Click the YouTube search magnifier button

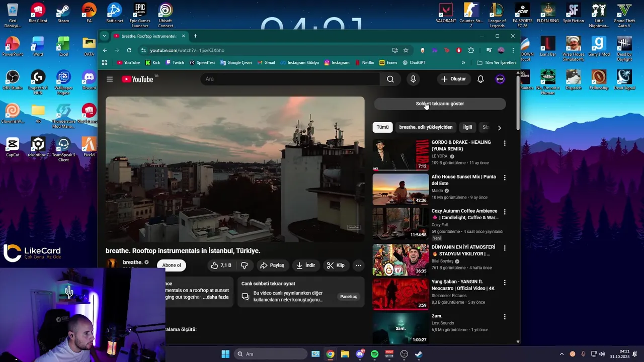(390, 79)
